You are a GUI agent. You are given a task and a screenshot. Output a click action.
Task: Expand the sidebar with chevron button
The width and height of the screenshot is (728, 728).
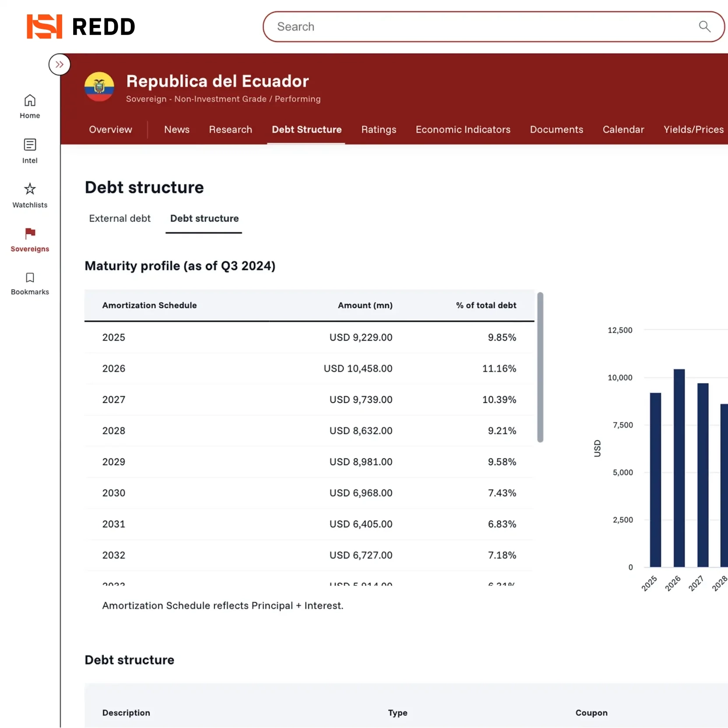[60, 65]
